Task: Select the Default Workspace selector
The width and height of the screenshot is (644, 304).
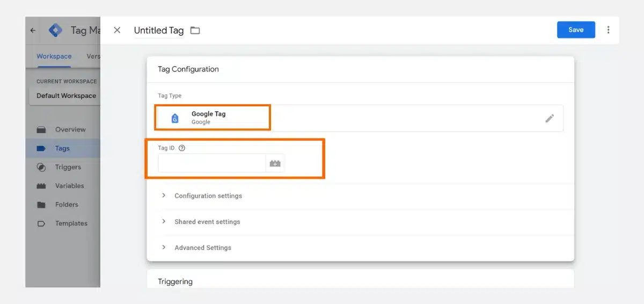Action: coord(66,96)
